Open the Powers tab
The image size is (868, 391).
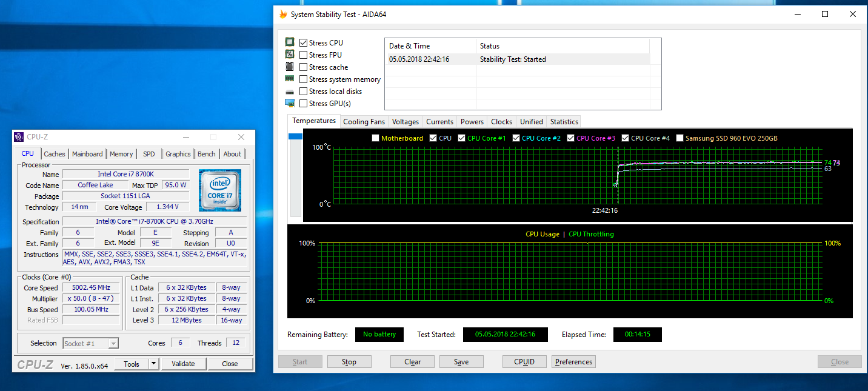[x=472, y=121]
